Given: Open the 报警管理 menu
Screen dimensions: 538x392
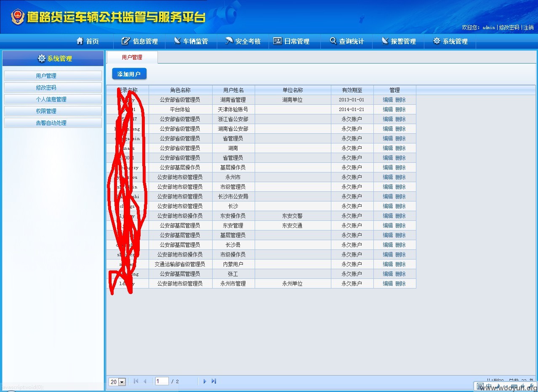Looking at the screenshot, I should pos(399,41).
